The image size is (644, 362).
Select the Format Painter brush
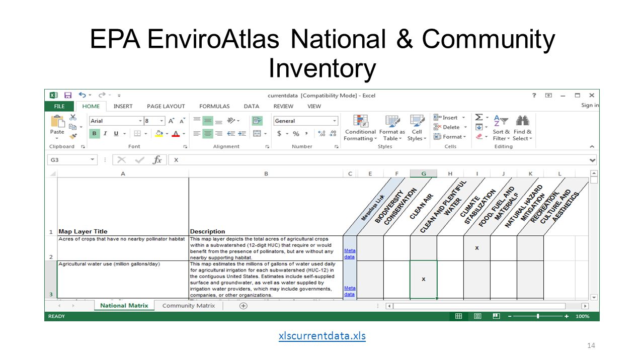point(73,136)
